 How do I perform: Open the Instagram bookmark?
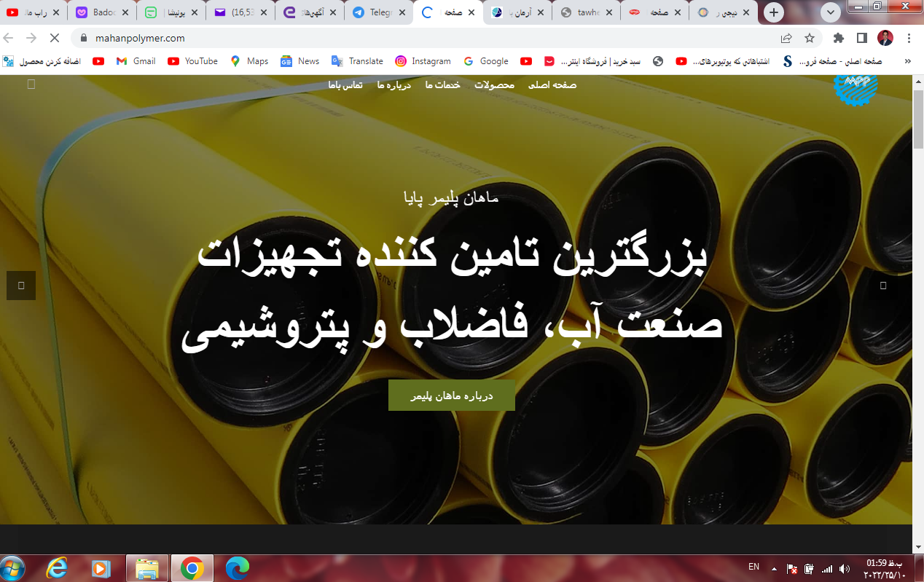[x=423, y=61]
